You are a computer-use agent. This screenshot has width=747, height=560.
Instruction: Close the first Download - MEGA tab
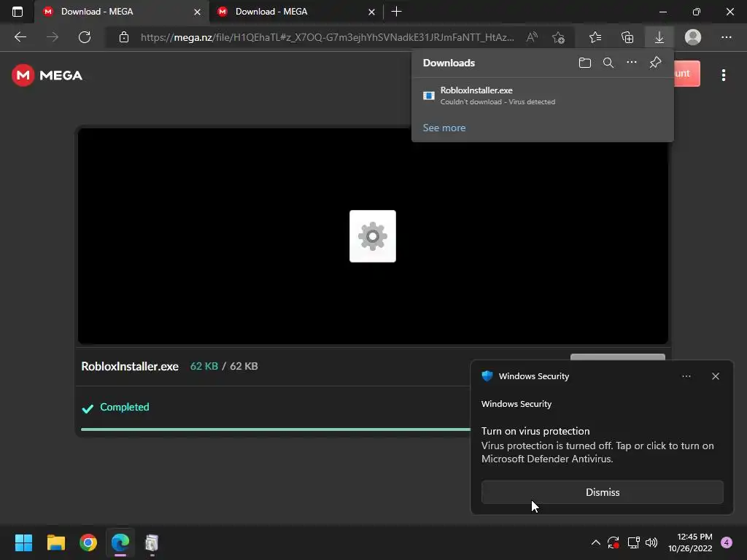coord(197,12)
